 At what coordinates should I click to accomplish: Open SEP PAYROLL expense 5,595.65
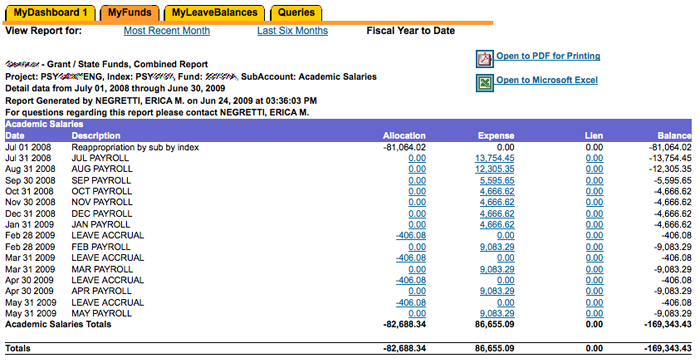[497, 180]
